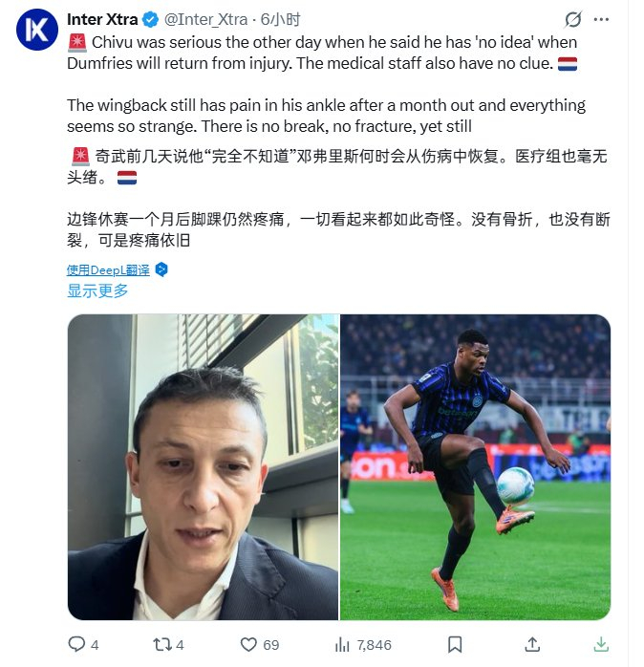Open the 6小时 timestamp

click(280, 19)
